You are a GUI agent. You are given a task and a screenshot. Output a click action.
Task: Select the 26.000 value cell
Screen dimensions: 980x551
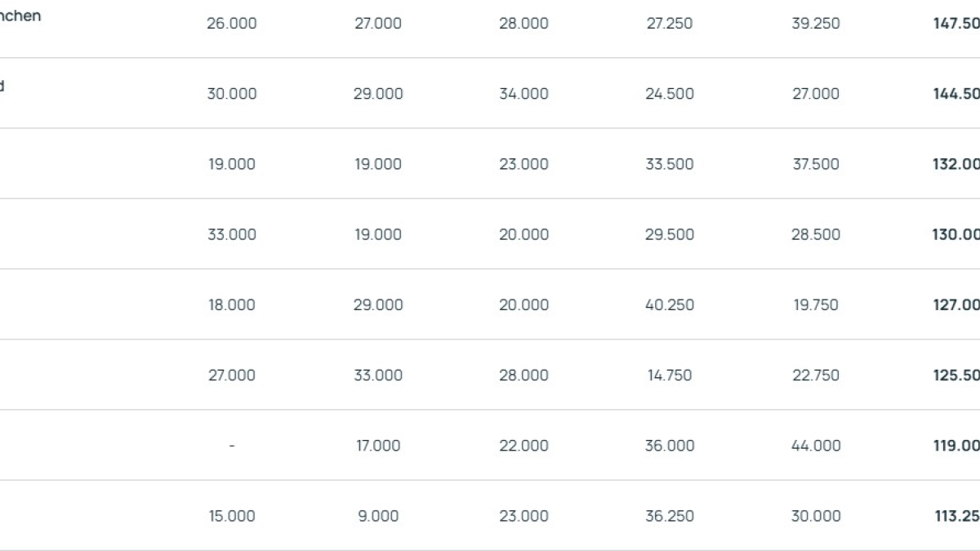[x=232, y=24]
